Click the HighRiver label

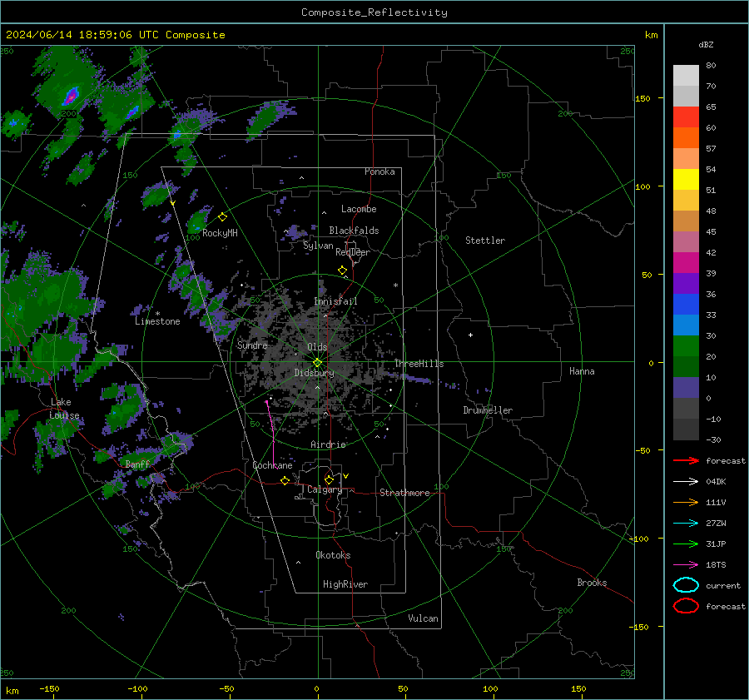pos(345,584)
